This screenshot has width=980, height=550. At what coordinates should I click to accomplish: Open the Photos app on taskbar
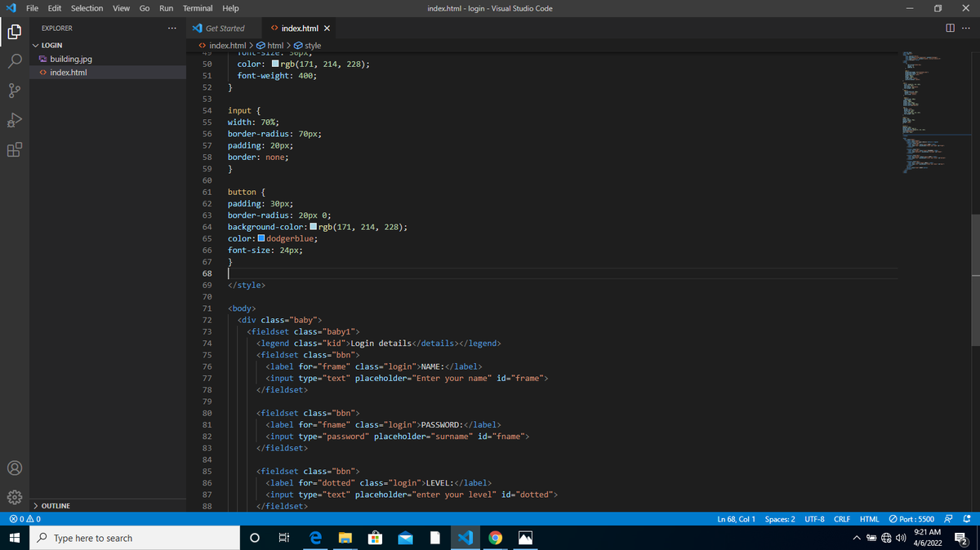[525, 538]
